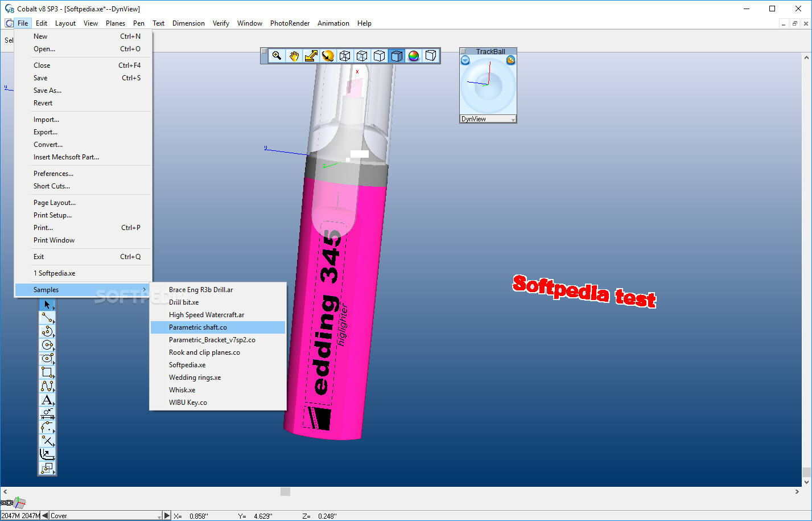
Task: Select the Pan hand tool
Action: tap(294, 56)
